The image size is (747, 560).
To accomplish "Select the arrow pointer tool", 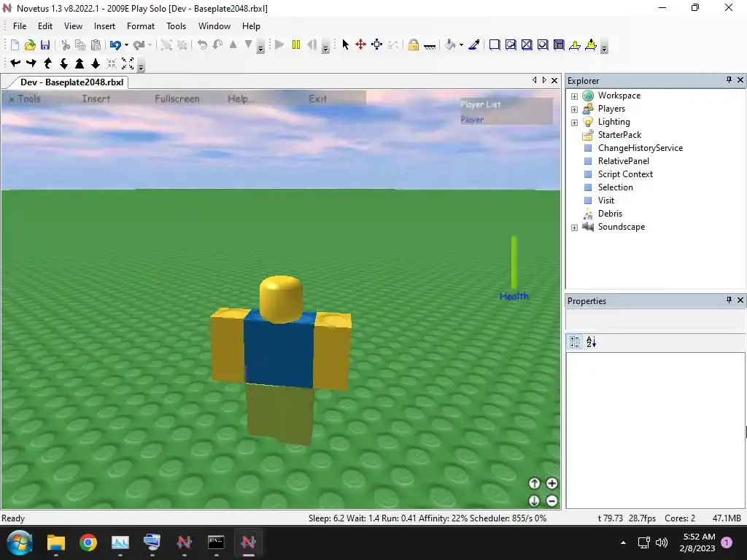I will tap(346, 44).
